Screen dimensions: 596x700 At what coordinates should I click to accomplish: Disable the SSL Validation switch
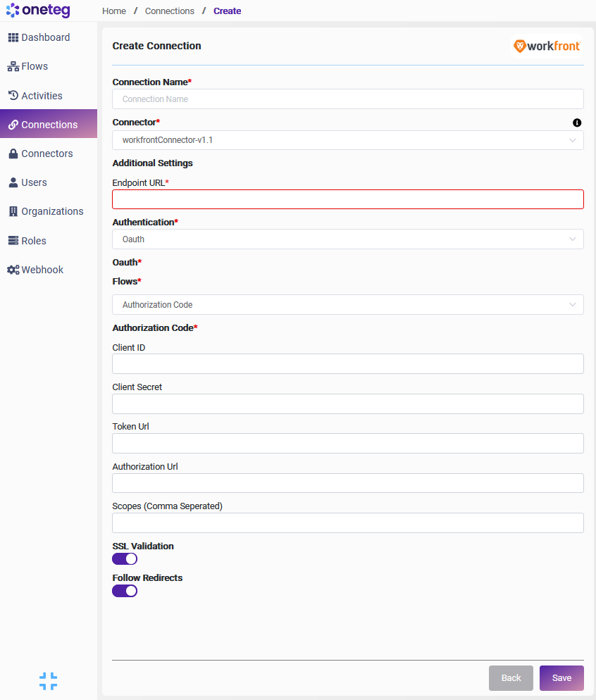(x=125, y=559)
